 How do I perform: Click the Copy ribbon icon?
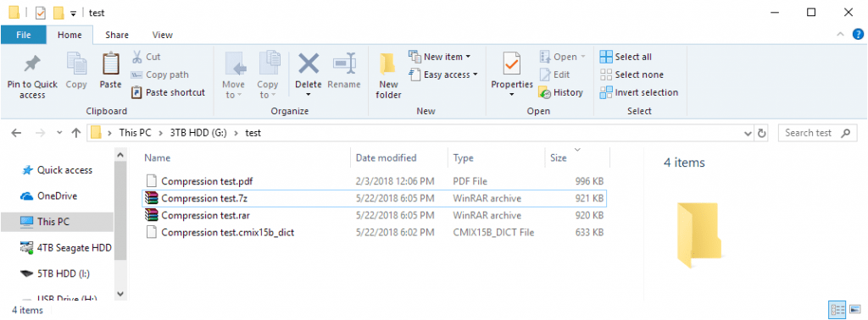(76, 63)
